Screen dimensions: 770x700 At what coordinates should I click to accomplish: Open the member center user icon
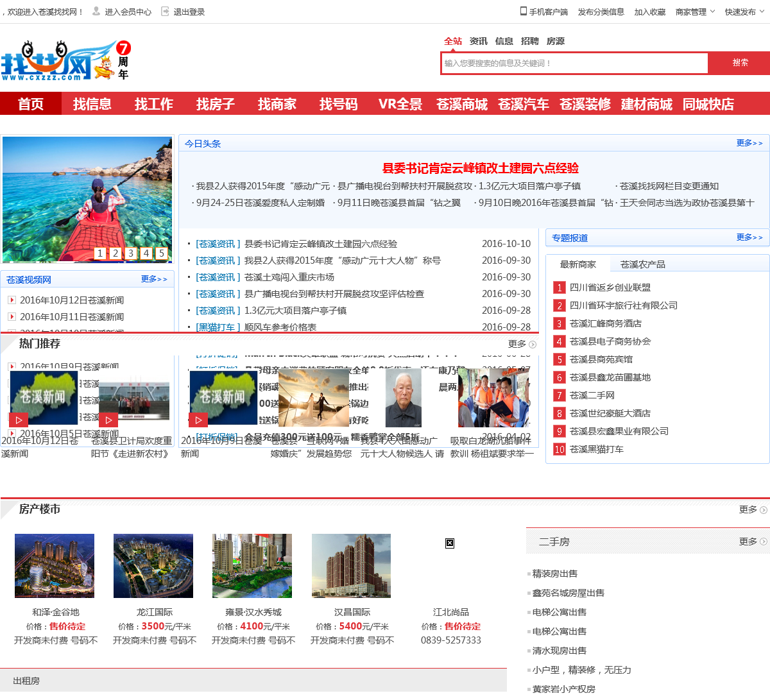click(x=96, y=11)
